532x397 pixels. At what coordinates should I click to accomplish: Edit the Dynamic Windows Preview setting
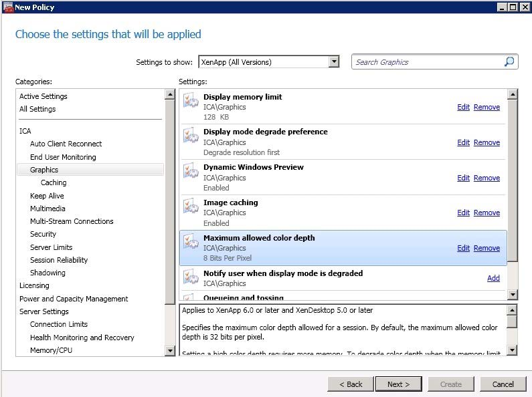pos(463,178)
